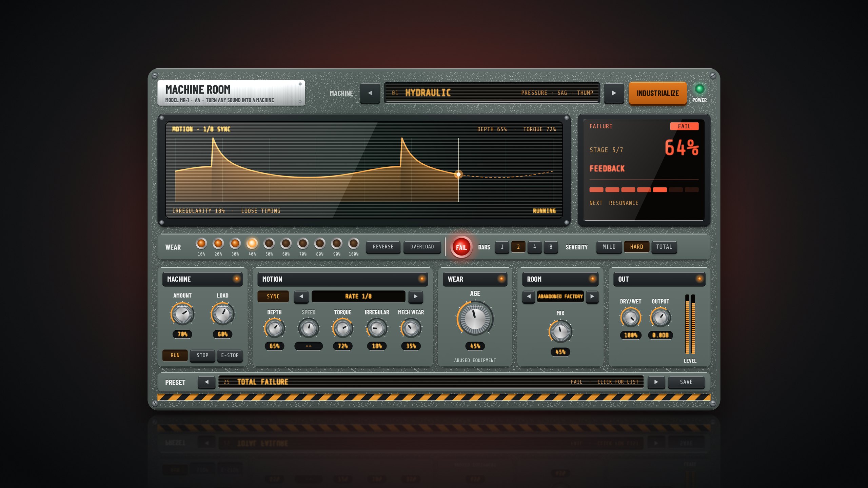Viewport: 868px width, 488px height.
Task: Select 1 bar length
Action: point(502,247)
